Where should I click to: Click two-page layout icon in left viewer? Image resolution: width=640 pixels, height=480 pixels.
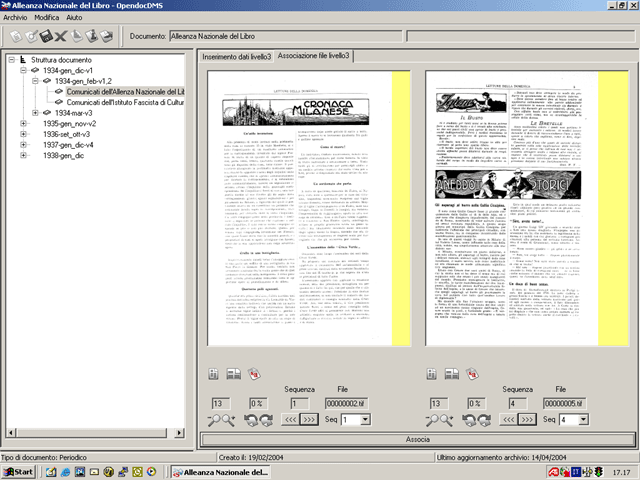(x=233, y=374)
